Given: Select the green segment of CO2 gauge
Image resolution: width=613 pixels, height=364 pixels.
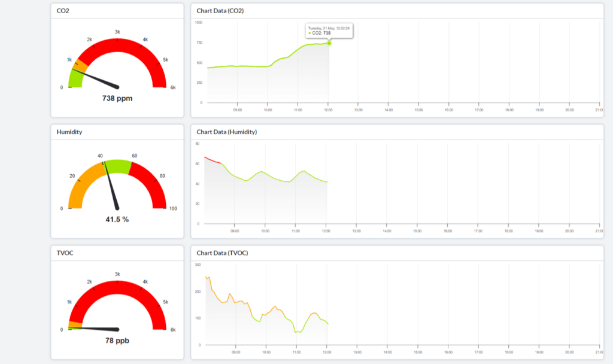Looking at the screenshot, I should pos(75,77).
